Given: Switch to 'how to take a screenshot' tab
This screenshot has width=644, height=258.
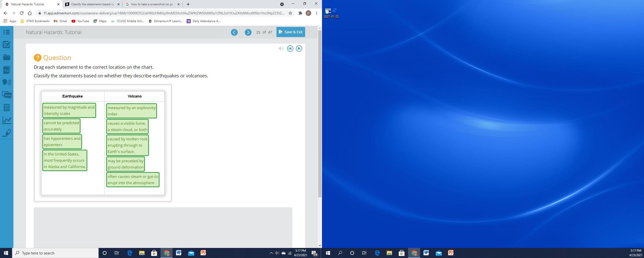Looking at the screenshot, I should click(152, 4).
